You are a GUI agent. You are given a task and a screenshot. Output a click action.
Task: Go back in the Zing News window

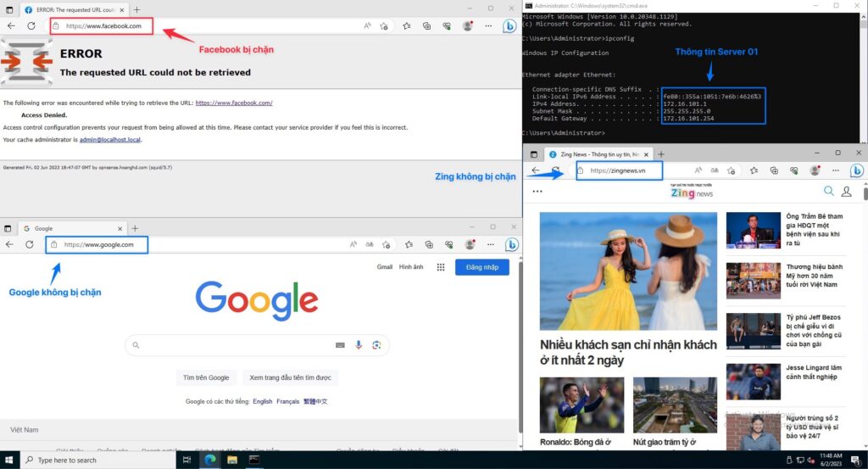536,170
